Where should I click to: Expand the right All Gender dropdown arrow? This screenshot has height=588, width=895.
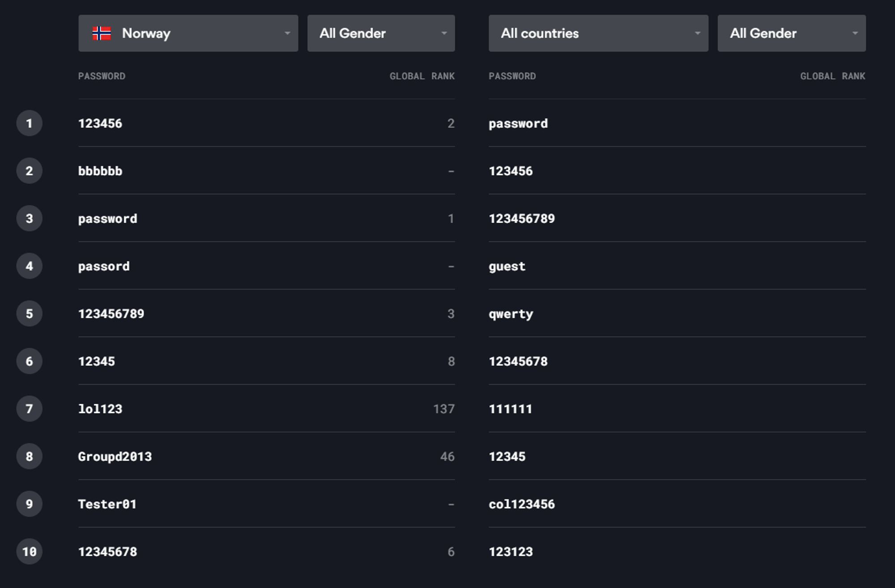click(x=855, y=33)
